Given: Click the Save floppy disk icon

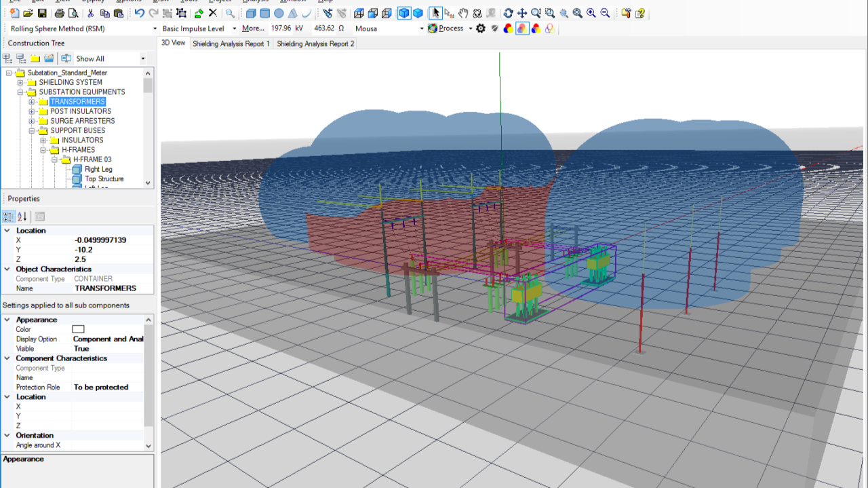Looking at the screenshot, I should (42, 13).
